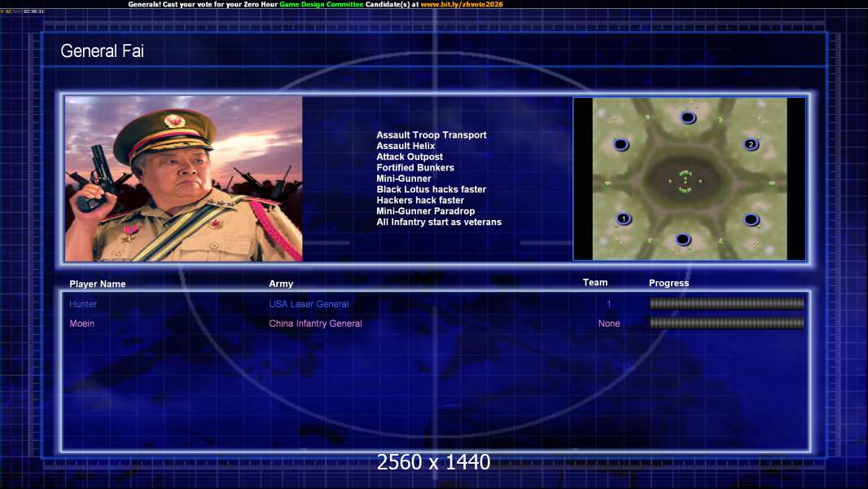The height and width of the screenshot is (489, 868).
Task: Click Moein's loading progress bar
Action: coord(726,324)
